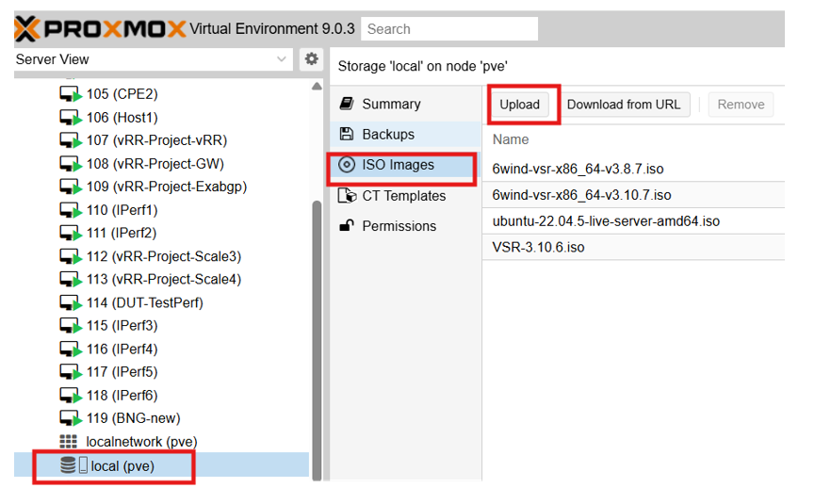This screenshot has height=504, width=831.
Task: Click the VM icon for 113 (vRR-Project-Scale4)
Action: pos(71,279)
